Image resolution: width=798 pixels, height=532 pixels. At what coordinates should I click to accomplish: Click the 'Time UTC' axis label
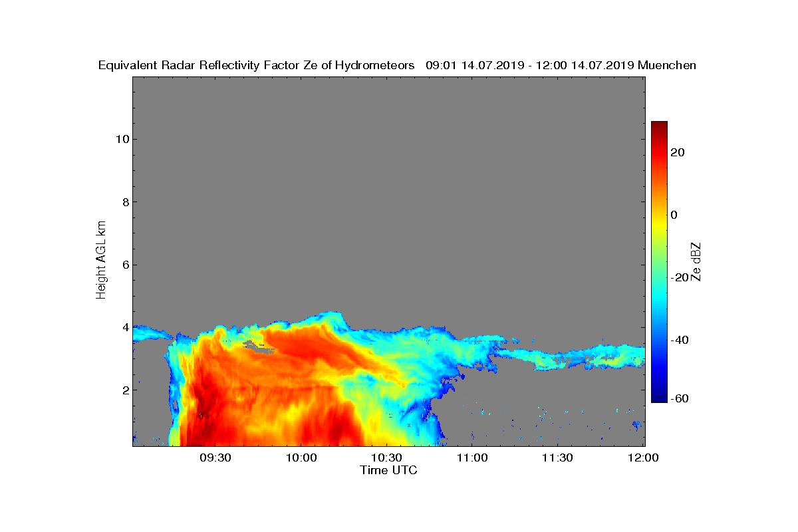point(389,470)
